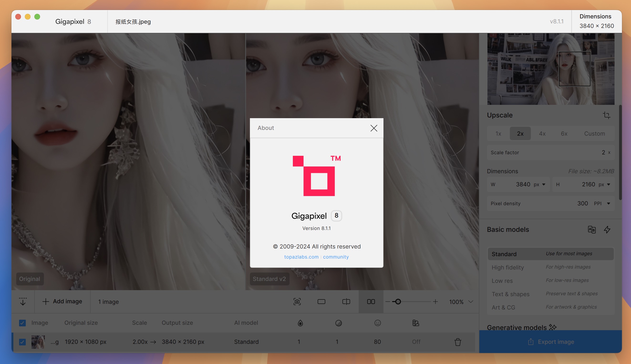631x364 pixels.
Task: Choose the Art & CG model
Action: pyautogui.click(x=550, y=307)
